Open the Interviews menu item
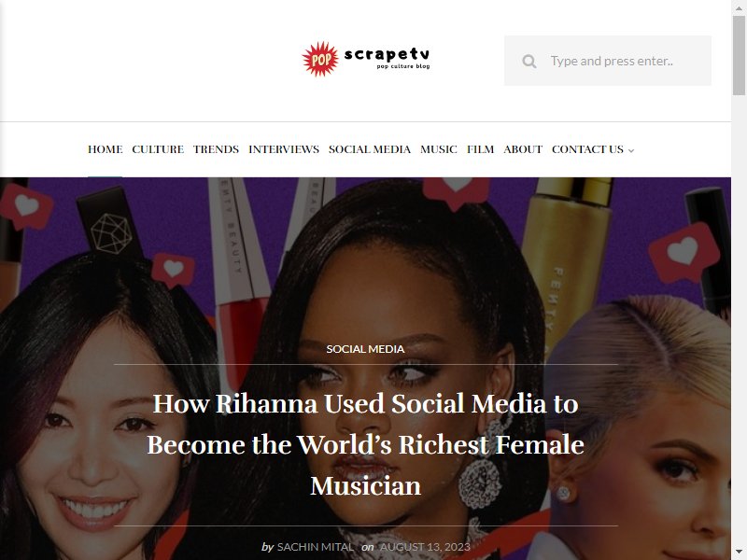 284,149
